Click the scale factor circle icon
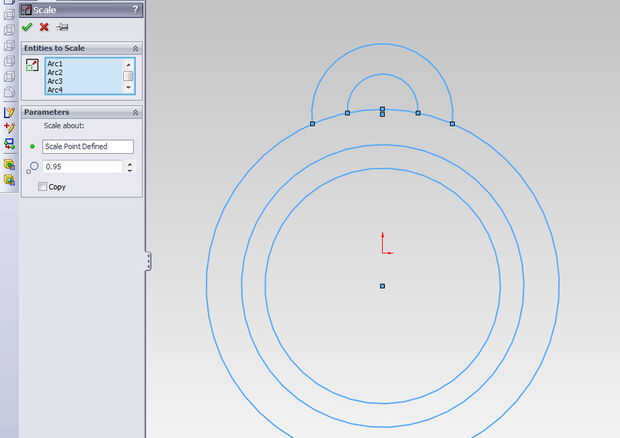 click(32, 167)
